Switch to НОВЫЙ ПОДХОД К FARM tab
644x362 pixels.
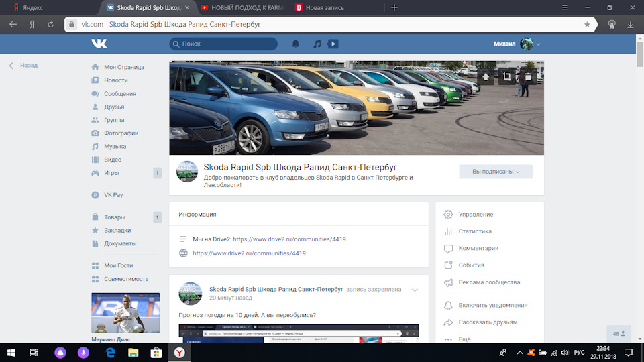tap(242, 7)
